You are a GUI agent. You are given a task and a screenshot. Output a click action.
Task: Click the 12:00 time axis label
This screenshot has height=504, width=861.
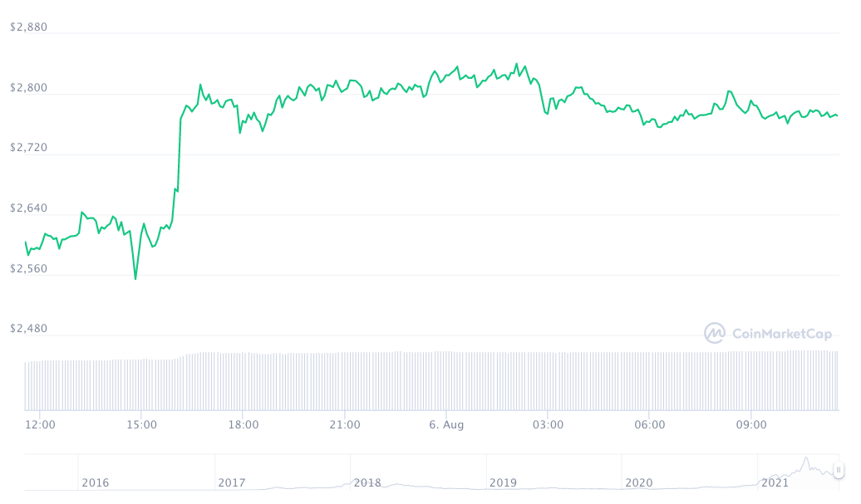[x=41, y=425]
